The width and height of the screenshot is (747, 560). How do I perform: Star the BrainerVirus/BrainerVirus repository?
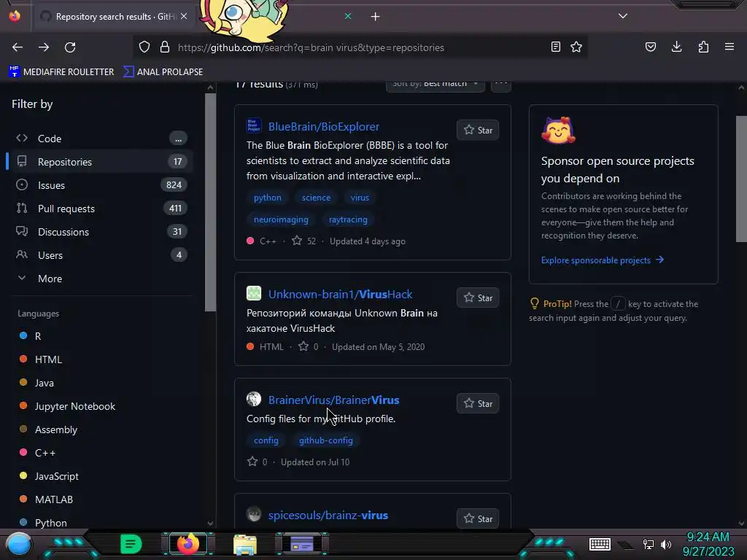[x=478, y=403]
